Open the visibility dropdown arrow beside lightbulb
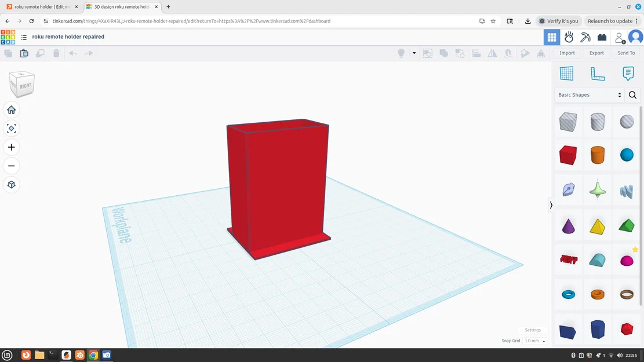 (x=414, y=53)
